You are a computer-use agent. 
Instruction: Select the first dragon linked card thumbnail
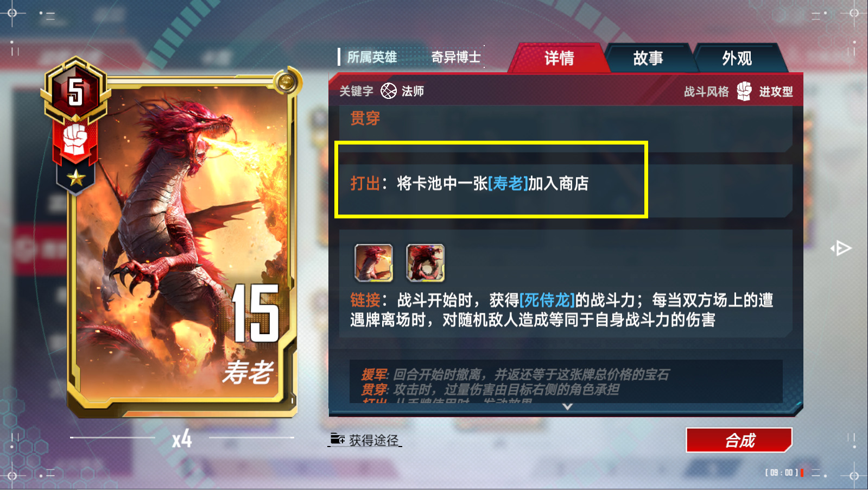click(373, 263)
